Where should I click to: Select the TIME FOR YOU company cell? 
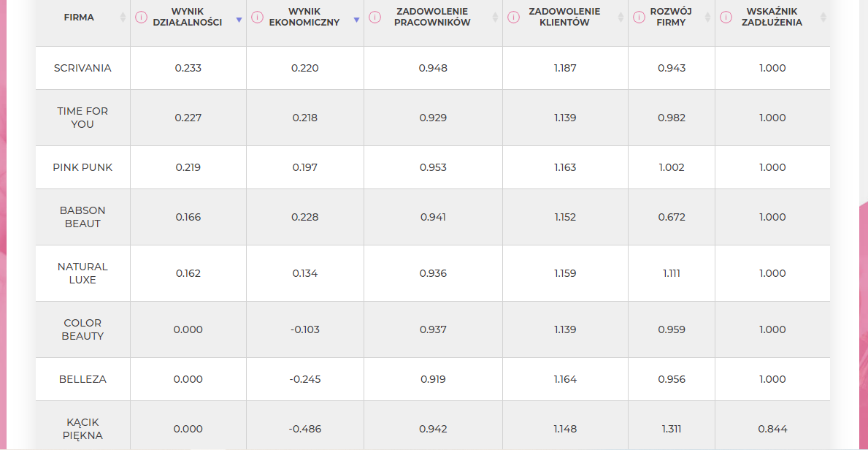pos(82,118)
